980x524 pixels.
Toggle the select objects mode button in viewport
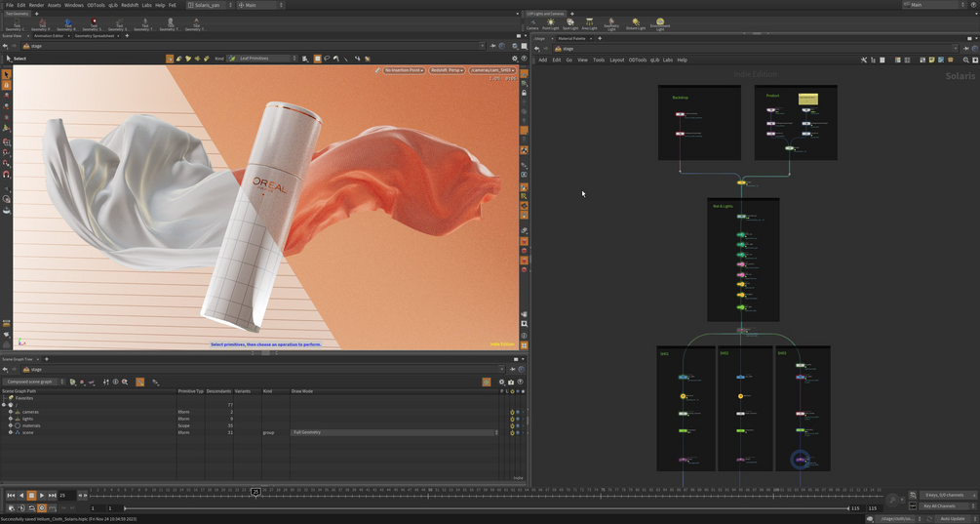pyautogui.click(x=170, y=59)
